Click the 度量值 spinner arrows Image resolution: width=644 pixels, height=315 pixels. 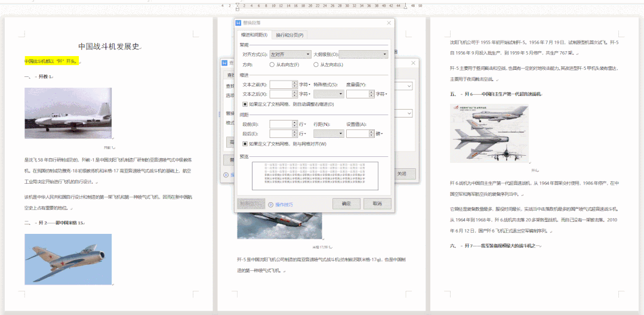click(x=371, y=94)
